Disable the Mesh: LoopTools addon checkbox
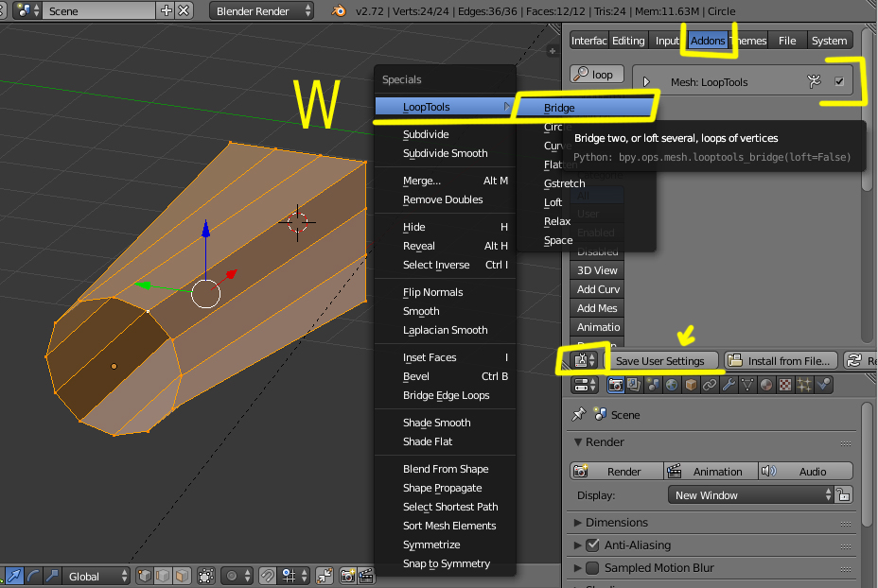 [839, 81]
